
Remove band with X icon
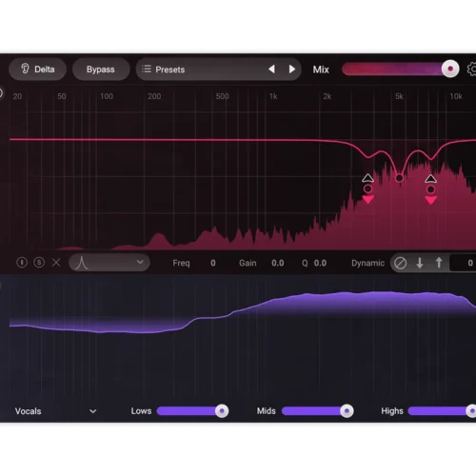56,263
